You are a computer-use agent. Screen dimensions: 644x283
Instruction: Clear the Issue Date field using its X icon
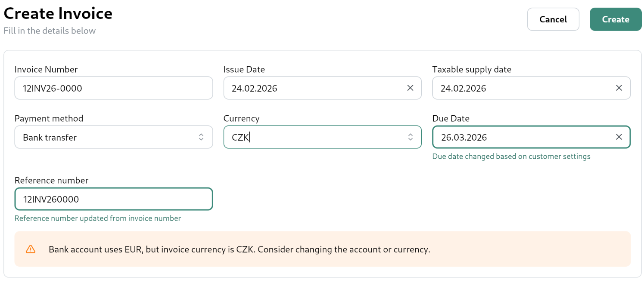[x=410, y=88]
